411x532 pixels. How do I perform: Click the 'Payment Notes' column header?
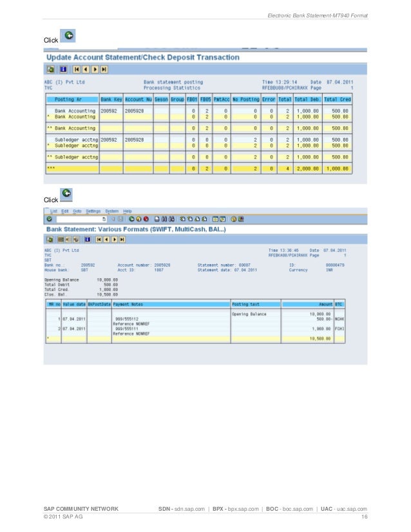(171, 305)
